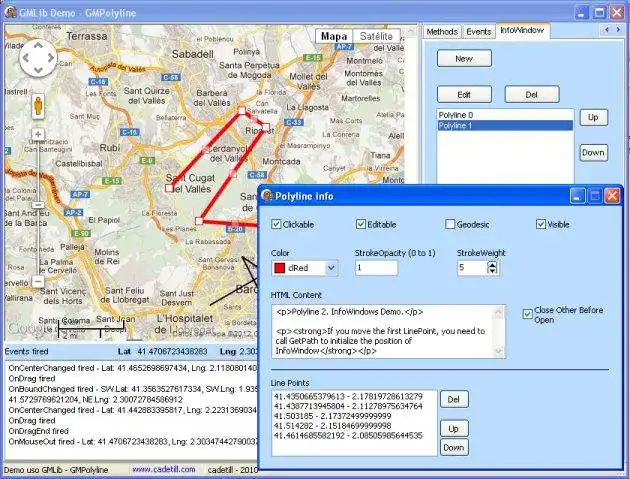Click the red color swatch

pyautogui.click(x=279, y=268)
